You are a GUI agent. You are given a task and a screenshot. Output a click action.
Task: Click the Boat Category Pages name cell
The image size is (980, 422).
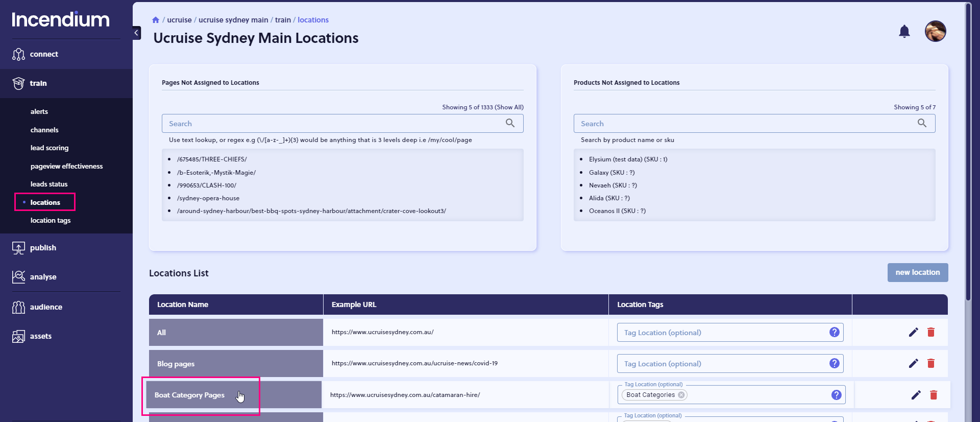(234, 395)
